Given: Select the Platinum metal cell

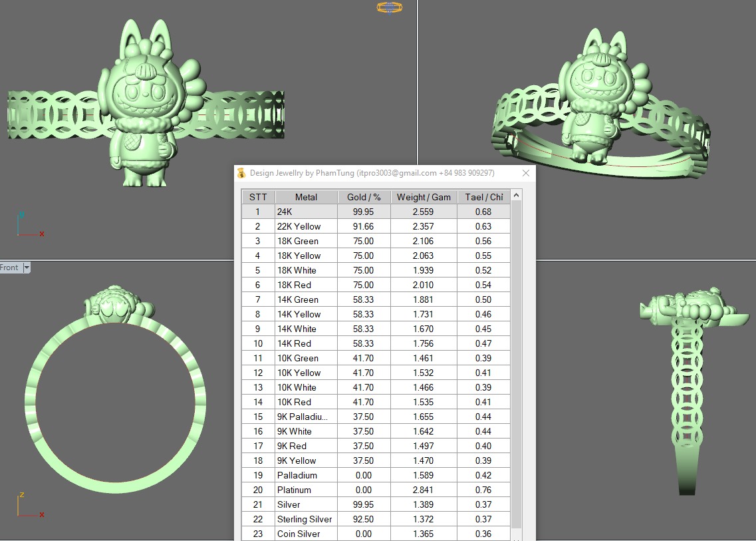Looking at the screenshot, I should (306, 490).
